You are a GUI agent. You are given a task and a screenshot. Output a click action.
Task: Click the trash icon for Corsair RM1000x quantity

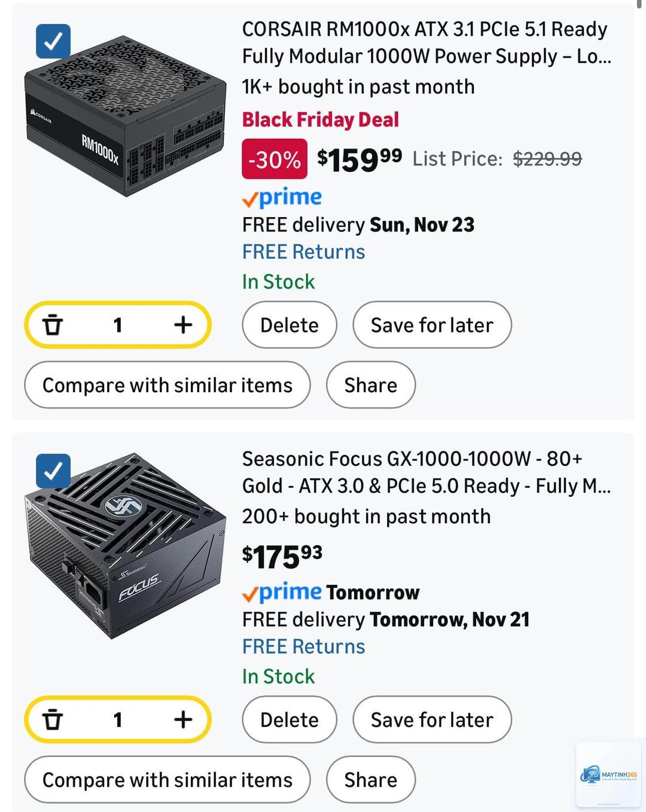[53, 325]
